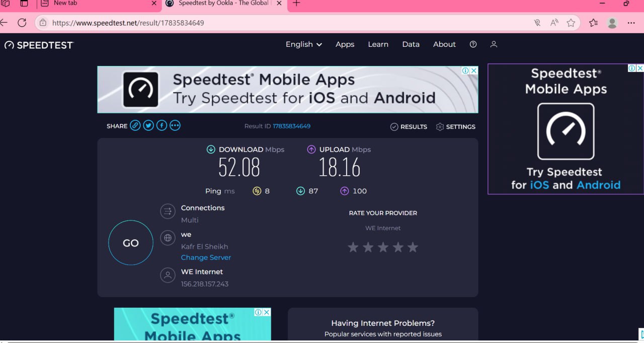Open the Apps menu item

coord(345,44)
